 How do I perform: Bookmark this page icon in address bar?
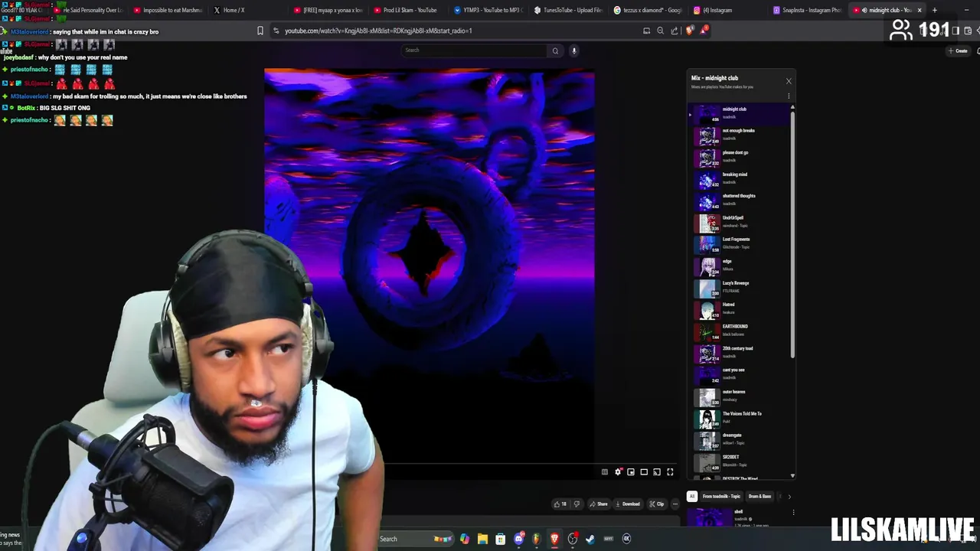click(x=260, y=31)
